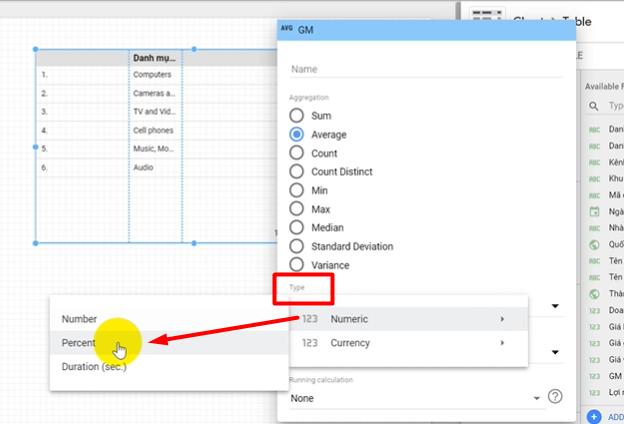Click the 123 type icon of the Doa field
Viewport: 624px width, 424px height.
tap(594, 311)
